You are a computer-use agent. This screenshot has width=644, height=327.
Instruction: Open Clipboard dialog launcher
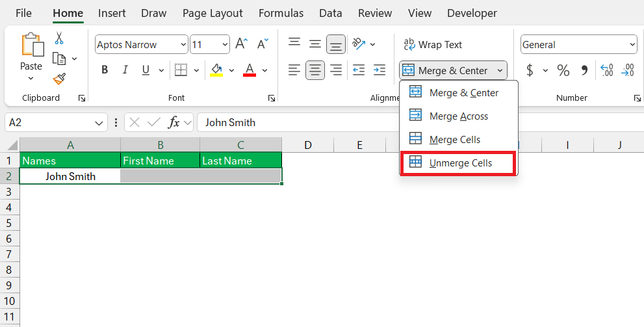[82, 98]
